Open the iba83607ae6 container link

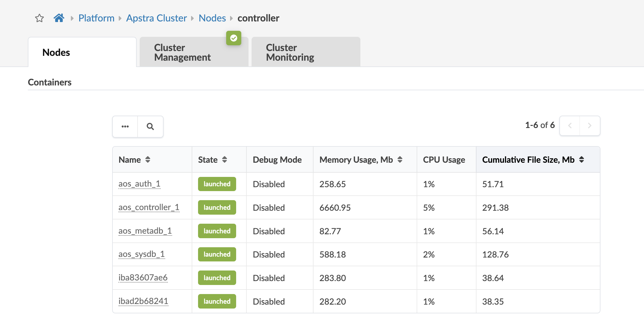[x=143, y=278]
